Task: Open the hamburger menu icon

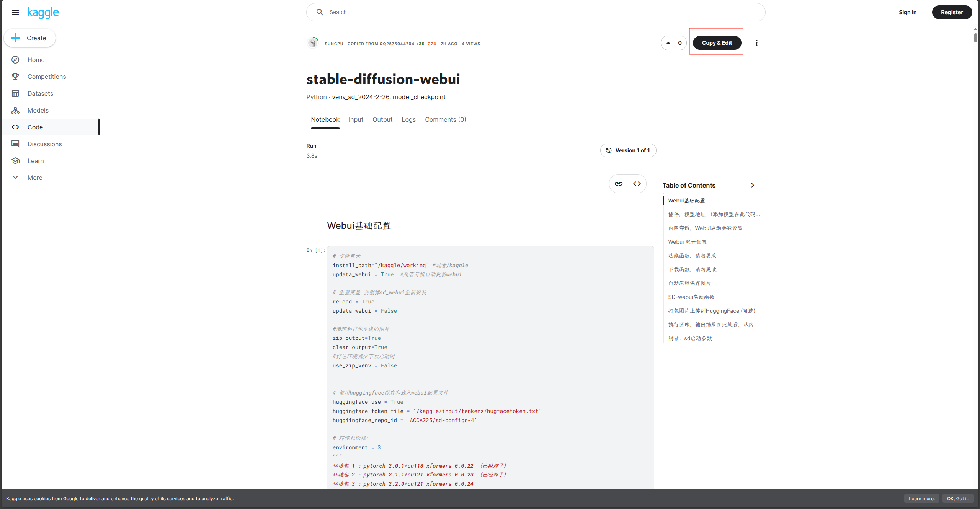Action: [15, 12]
